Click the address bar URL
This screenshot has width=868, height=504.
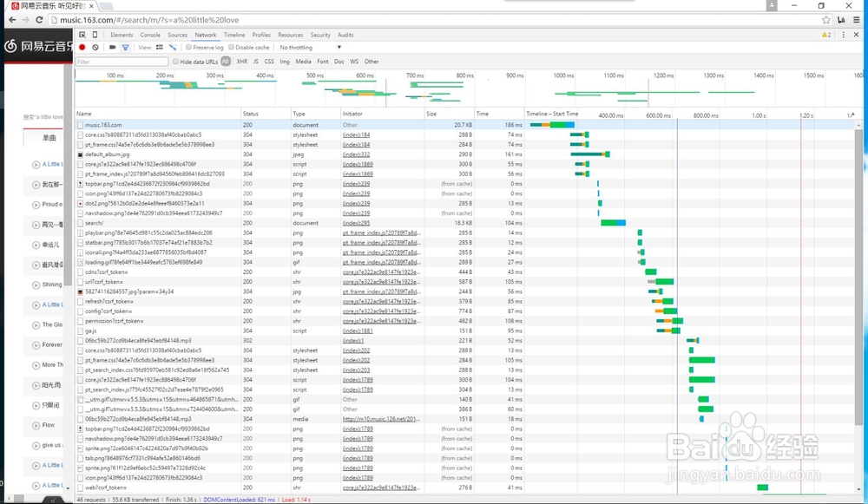(x=149, y=20)
